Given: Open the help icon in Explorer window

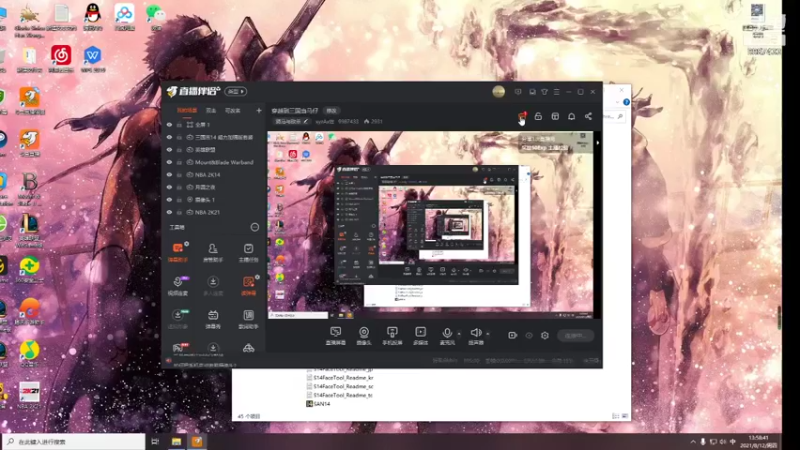Looking at the screenshot, I should (x=626, y=102).
